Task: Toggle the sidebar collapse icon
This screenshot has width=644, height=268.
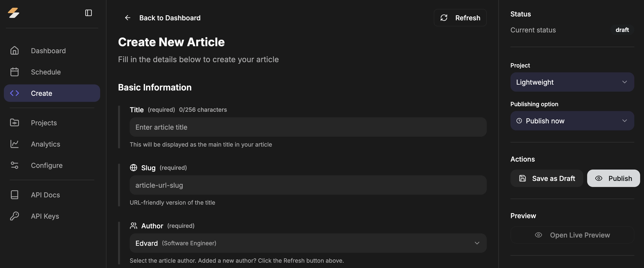Action: (89, 13)
